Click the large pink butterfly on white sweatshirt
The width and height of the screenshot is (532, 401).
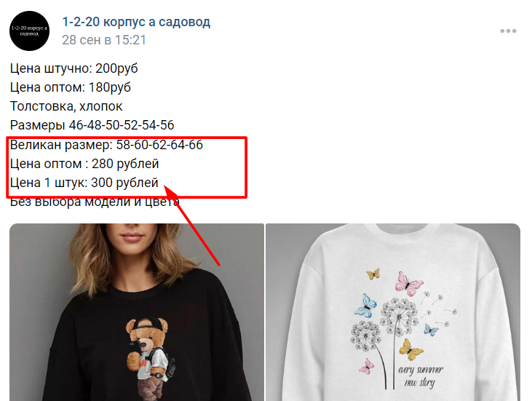point(409,284)
